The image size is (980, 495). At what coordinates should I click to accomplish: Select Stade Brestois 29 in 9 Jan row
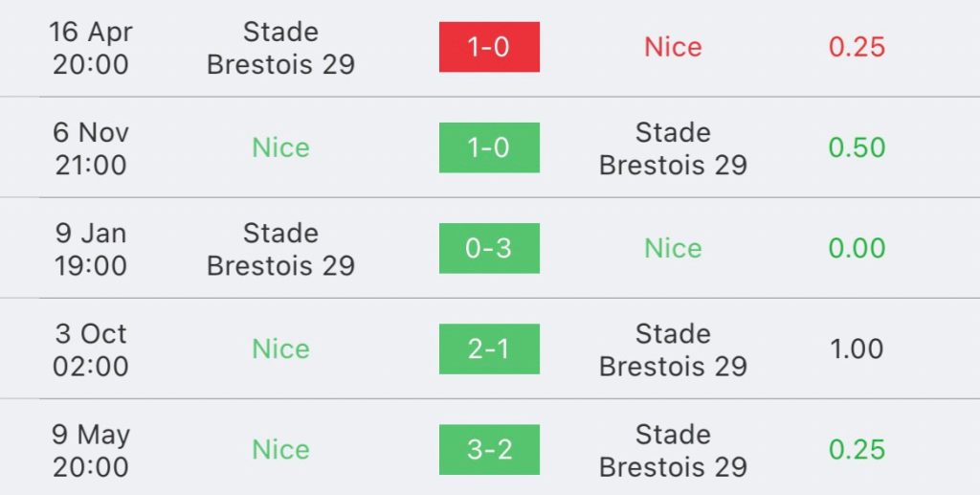click(280, 249)
